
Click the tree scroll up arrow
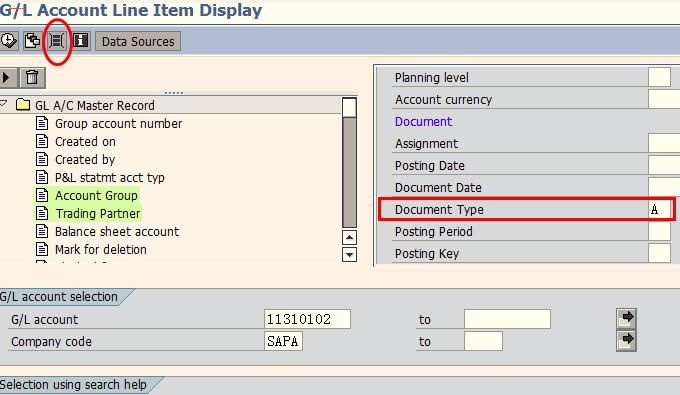[349, 238]
